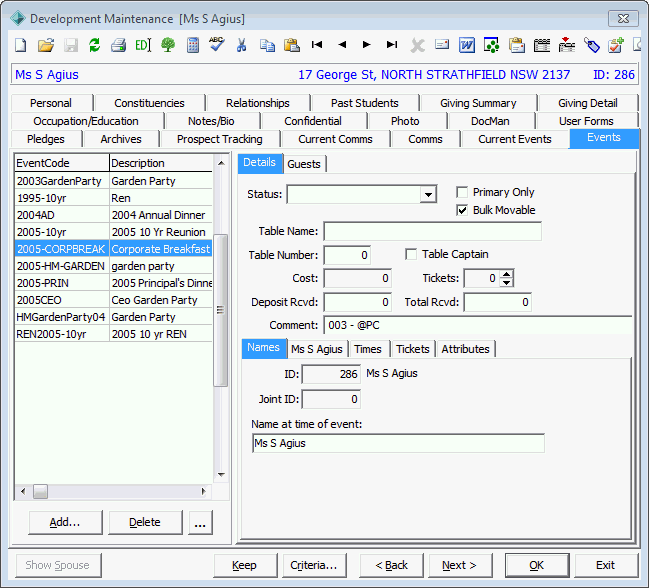Click the Add... button
This screenshot has width=649, height=588.
click(65, 522)
